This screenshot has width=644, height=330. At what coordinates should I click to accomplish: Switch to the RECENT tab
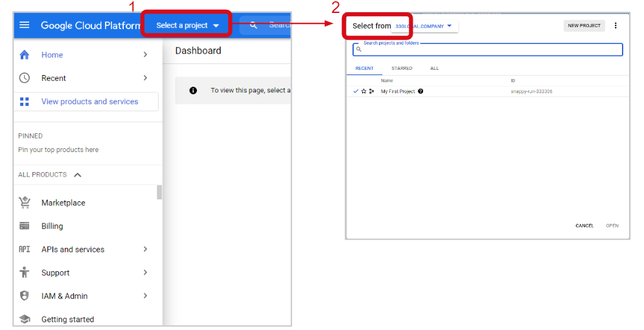pyautogui.click(x=364, y=69)
